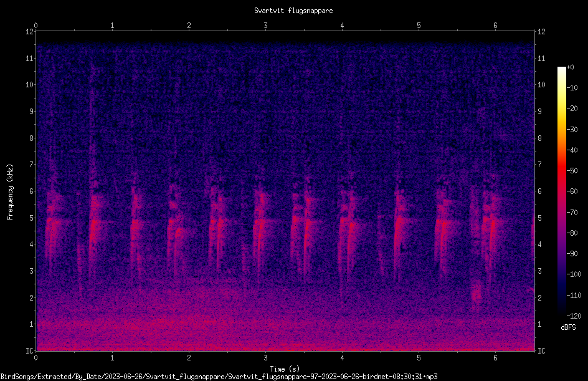Viewport: 588px width, 381px height.
Task: Click the '-120' color scale label
Action: click(x=574, y=316)
